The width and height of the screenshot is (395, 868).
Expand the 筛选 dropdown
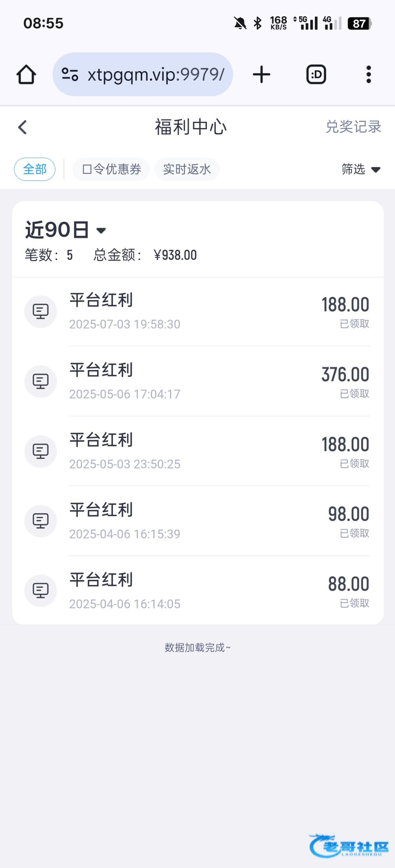tap(361, 169)
